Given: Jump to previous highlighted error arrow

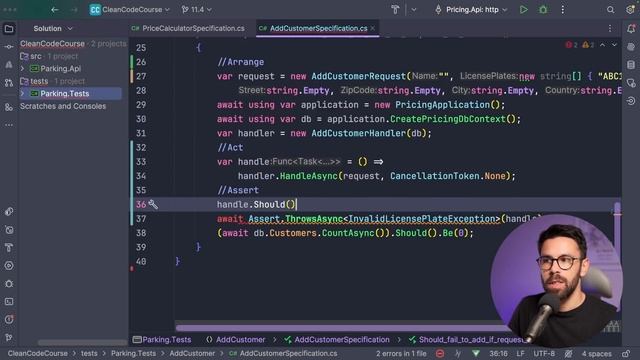Looking at the screenshot, I should [602, 45].
